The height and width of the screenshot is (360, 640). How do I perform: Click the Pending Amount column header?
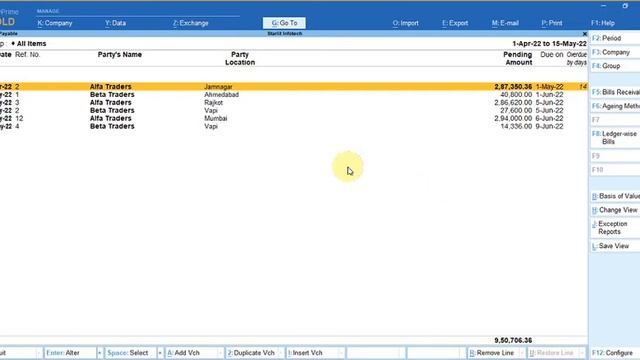[518, 58]
